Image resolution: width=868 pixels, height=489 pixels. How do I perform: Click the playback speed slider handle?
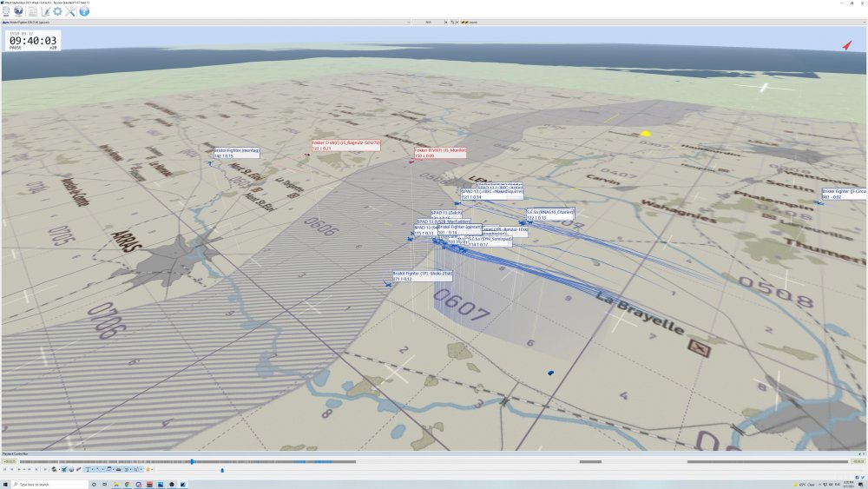[x=222, y=470]
